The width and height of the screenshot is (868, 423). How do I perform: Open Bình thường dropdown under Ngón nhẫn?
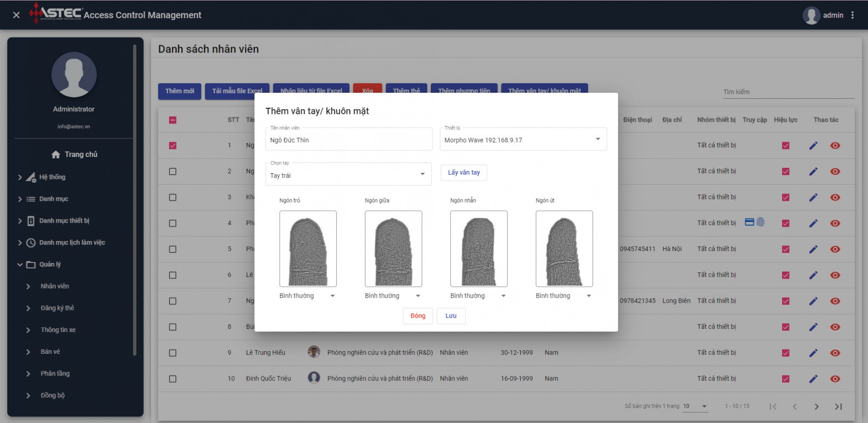point(479,296)
